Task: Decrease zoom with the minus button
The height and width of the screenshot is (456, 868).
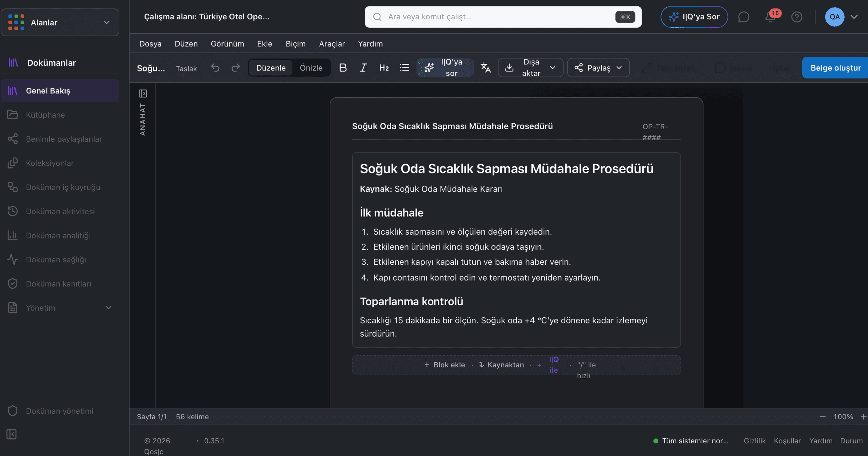Action: click(822, 416)
